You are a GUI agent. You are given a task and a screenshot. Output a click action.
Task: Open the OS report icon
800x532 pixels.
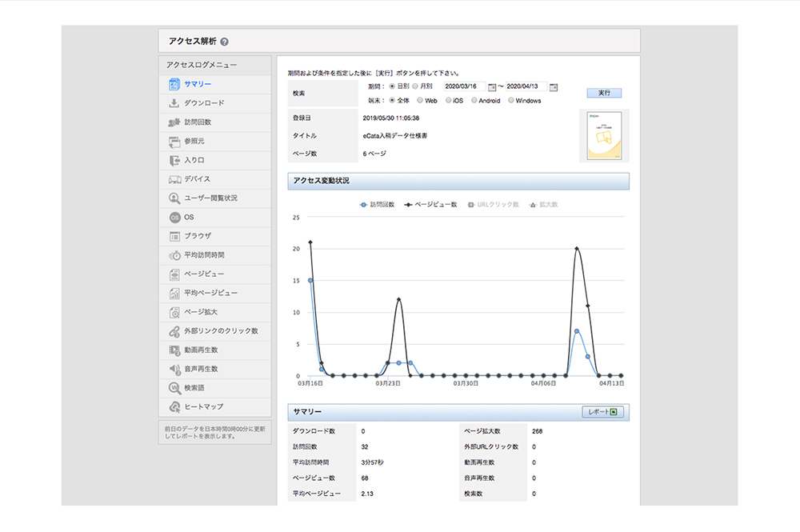[174, 218]
